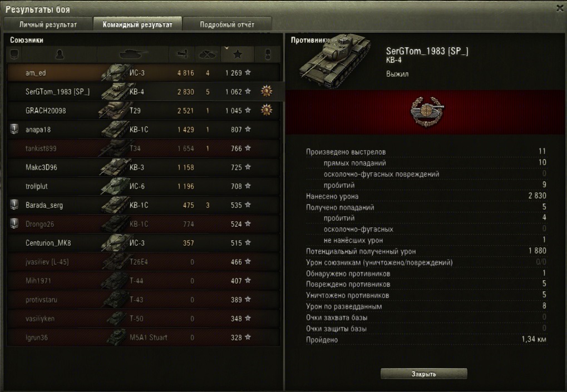Select the Командный результат tab
This screenshot has height=392, width=567.
point(137,24)
